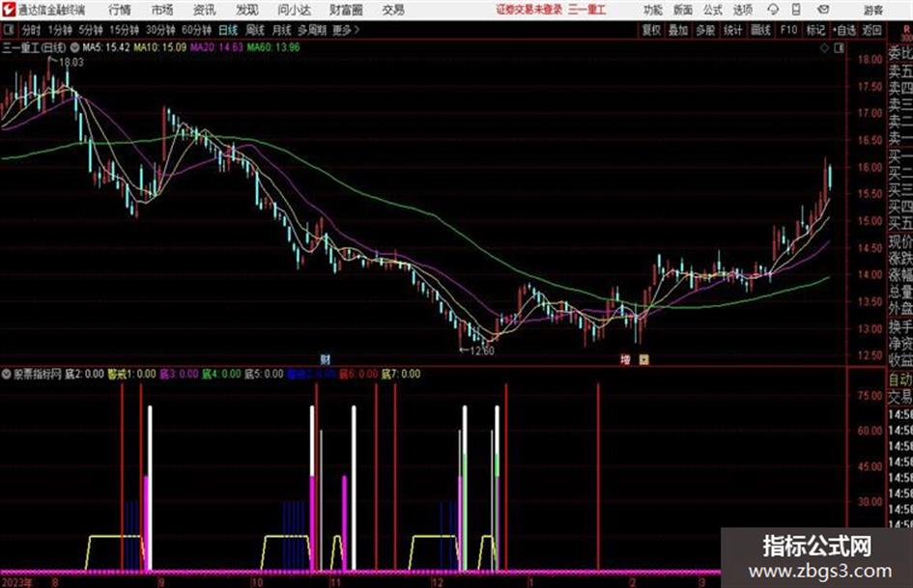
Task: Click the 证券交易未登录 login link
Action: tap(529, 10)
